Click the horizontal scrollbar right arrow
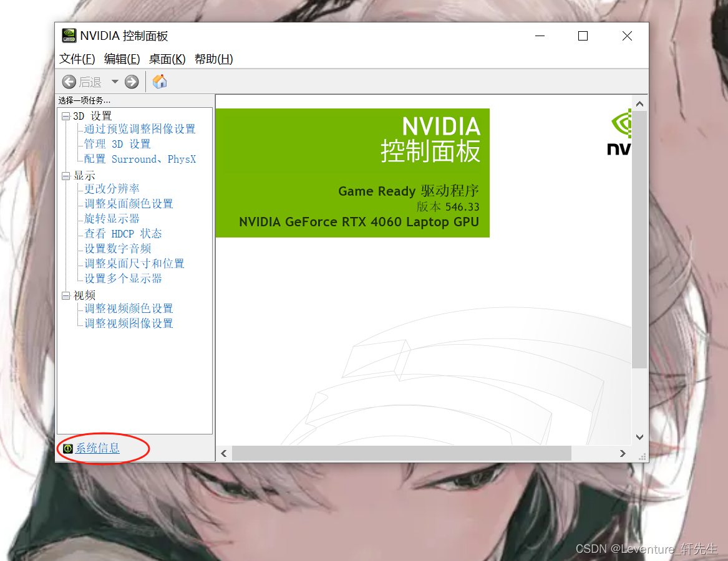The height and width of the screenshot is (561, 728). [623, 454]
